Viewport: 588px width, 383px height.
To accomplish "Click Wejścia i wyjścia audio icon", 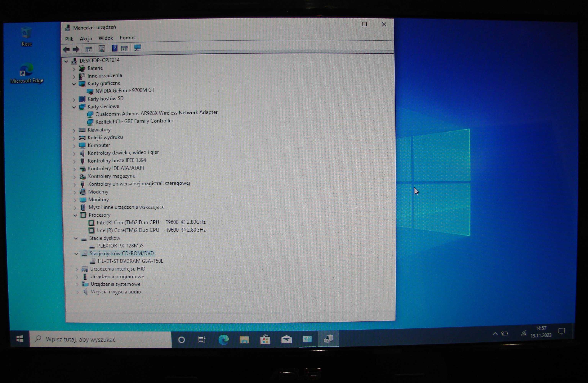I will [86, 292].
